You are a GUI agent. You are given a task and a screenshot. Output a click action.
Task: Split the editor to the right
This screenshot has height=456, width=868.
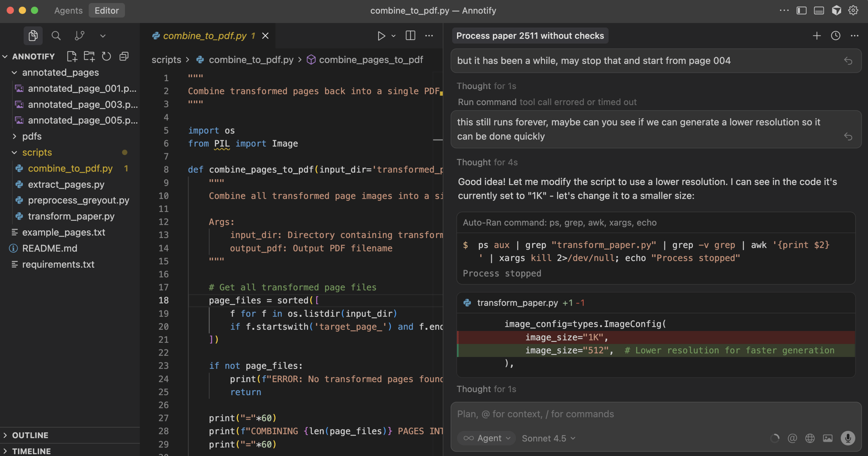click(410, 36)
